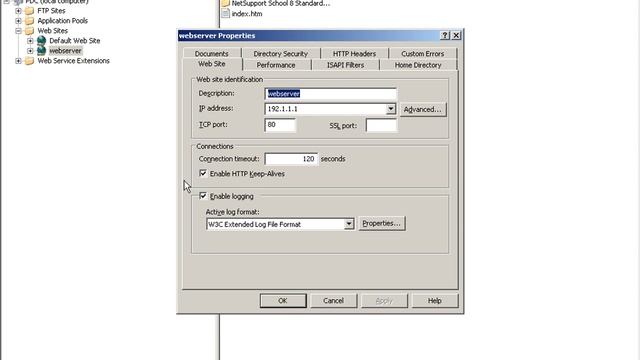Click the FTP Sites folder icon

[29, 11]
